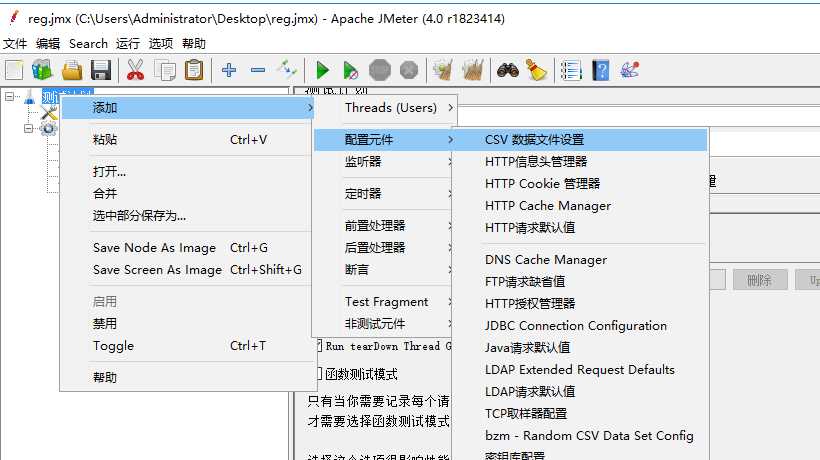
Task: Click the Copy icon in toolbar
Action: [x=165, y=70]
